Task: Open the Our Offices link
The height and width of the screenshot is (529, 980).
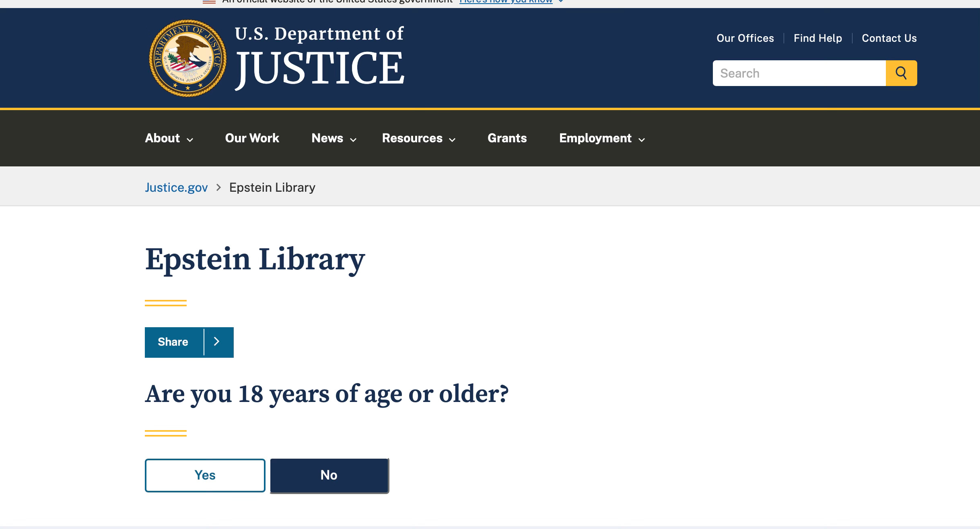Action: [745, 38]
